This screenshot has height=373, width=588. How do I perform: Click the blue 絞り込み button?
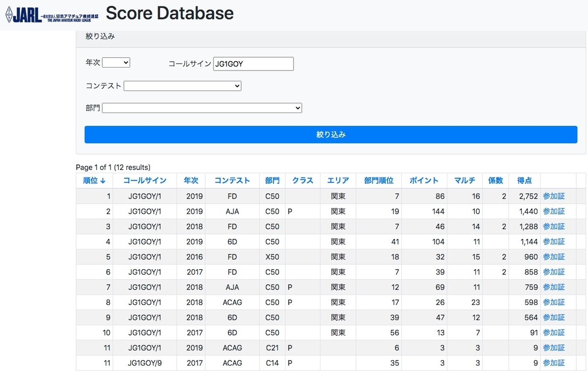tap(331, 135)
